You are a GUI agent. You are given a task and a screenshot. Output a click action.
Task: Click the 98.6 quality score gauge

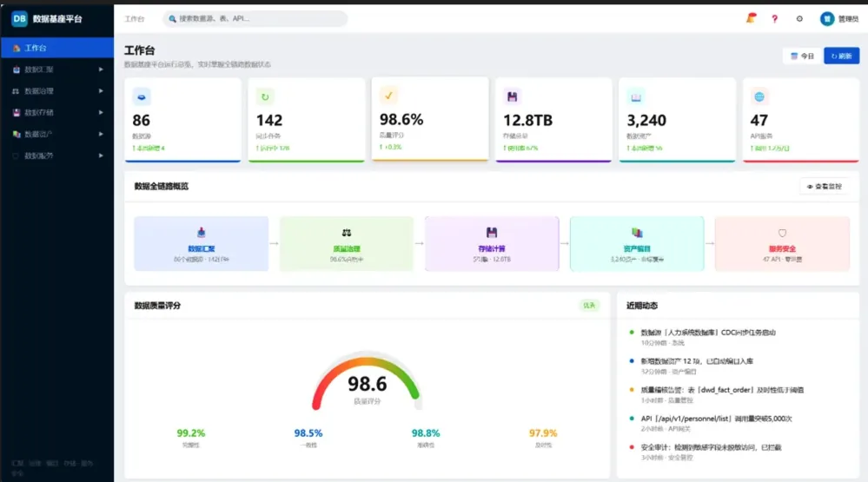pyautogui.click(x=367, y=383)
